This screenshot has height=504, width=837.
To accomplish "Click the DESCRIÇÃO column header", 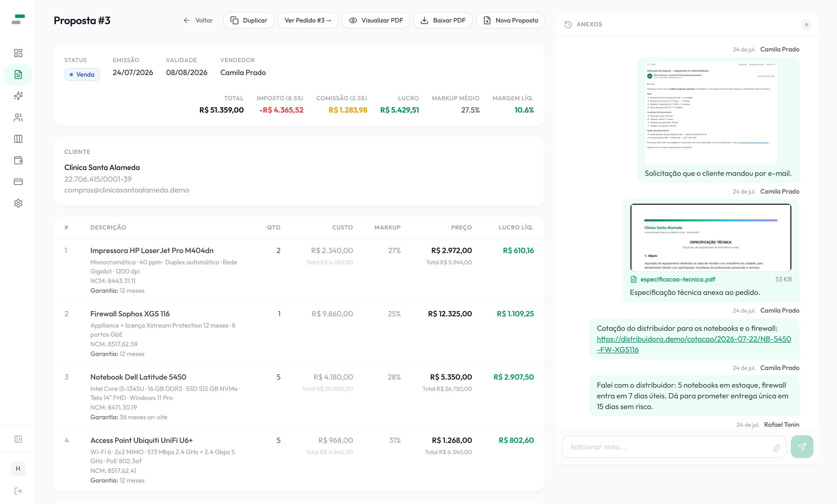I will (108, 227).
